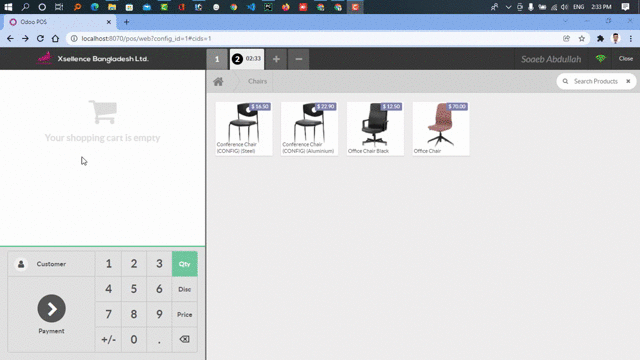Close the POS session with Close

(x=626, y=59)
